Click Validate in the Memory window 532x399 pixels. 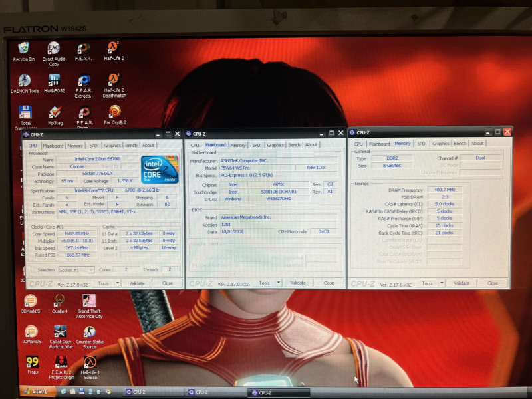[x=462, y=283]
